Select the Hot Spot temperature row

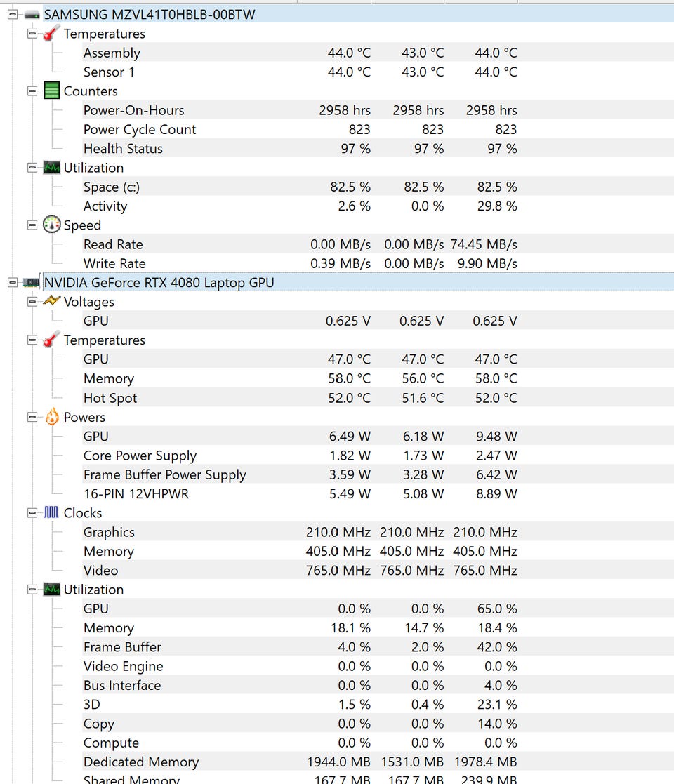[110, 398]
